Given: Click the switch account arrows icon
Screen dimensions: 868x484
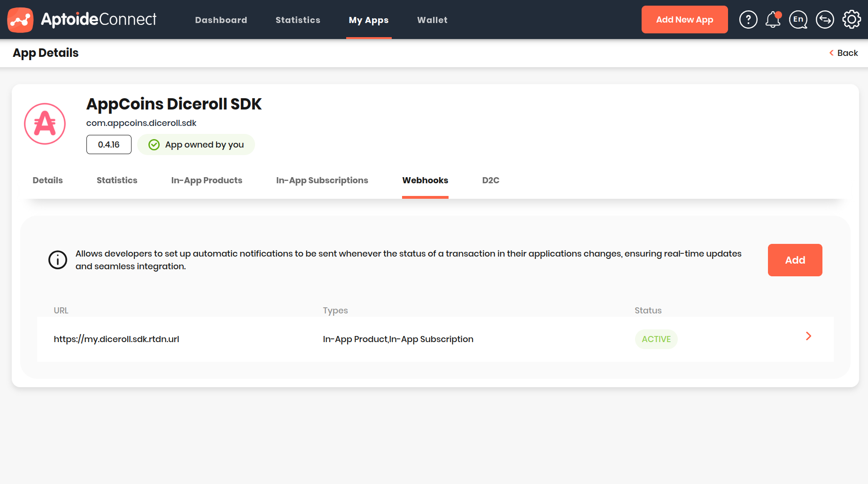Looking at the screenshot, I should point(825,20).
